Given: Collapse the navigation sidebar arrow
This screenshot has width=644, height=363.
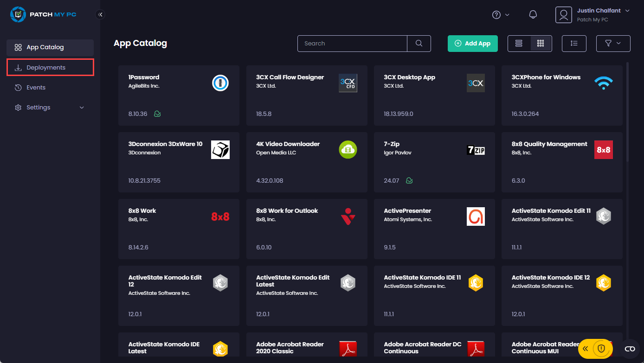Looking at the screenshot, I should pos(100,14).
